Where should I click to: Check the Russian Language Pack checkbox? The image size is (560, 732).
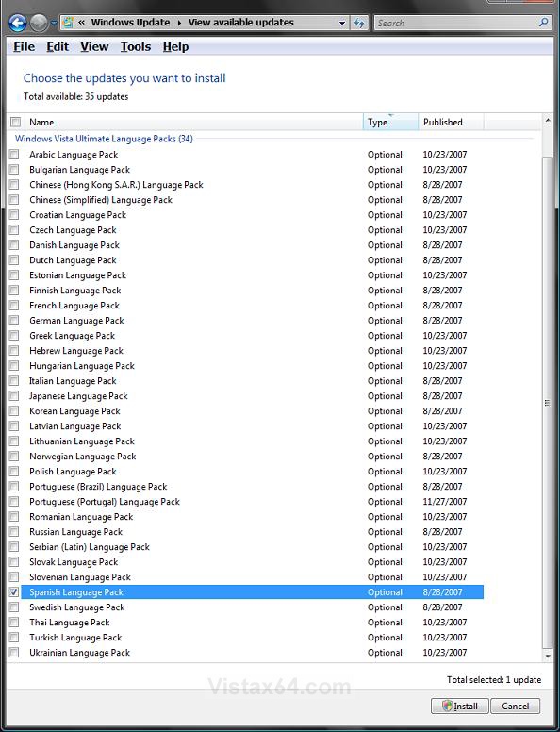(x=14, y=531)
